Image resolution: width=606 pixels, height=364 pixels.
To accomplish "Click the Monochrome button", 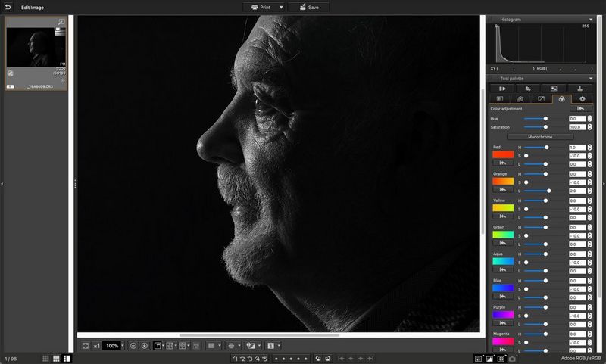I will pos(540,137).
